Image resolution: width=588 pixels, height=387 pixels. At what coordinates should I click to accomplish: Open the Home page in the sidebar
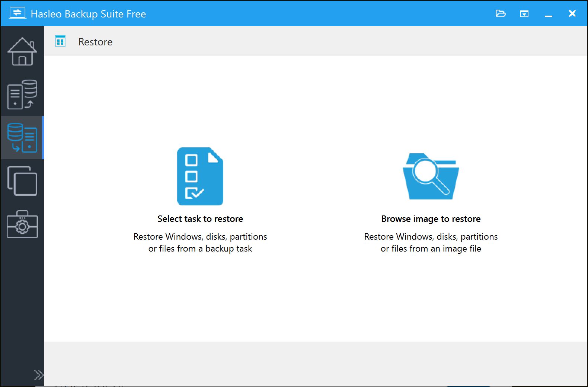pyautogui.click(x=22, y=52)
